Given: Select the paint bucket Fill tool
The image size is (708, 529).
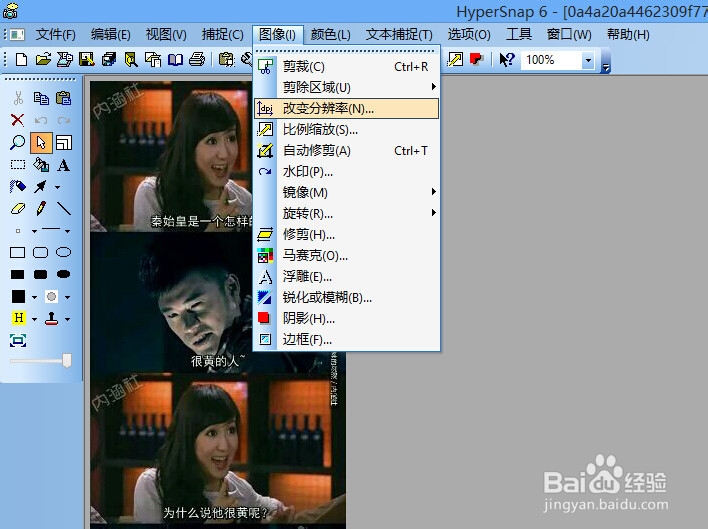Looking at the screenshot, I should click(x=41, y=165).
